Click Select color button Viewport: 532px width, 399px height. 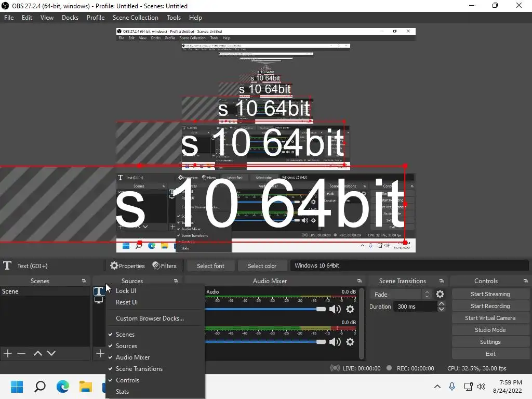(x=262, y=266)
